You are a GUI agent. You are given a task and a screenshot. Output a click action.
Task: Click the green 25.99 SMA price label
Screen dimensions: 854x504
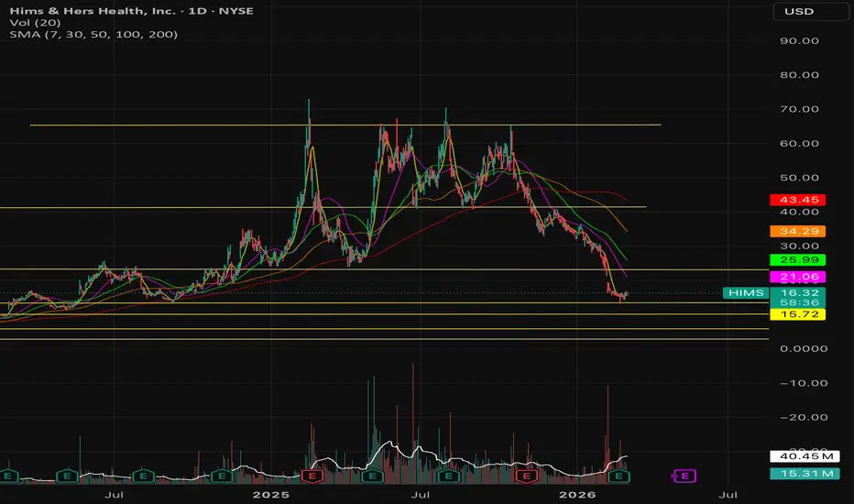[798, 260]
